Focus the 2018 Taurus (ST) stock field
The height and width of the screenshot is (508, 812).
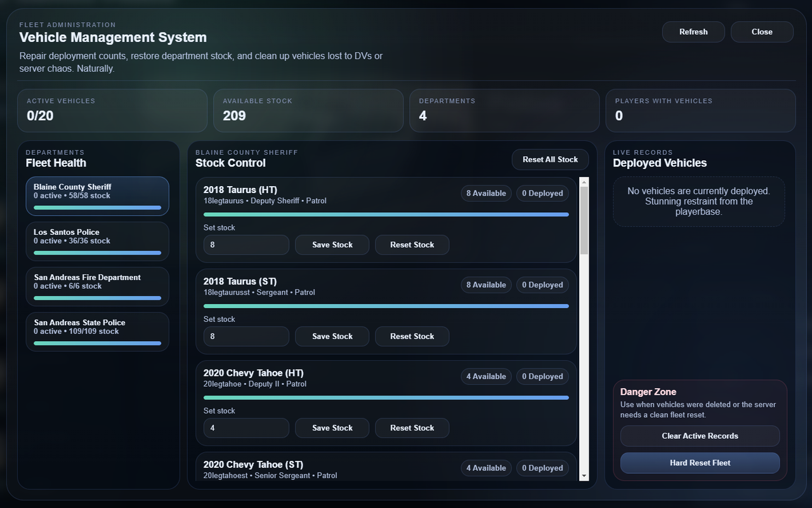[246, 336]
